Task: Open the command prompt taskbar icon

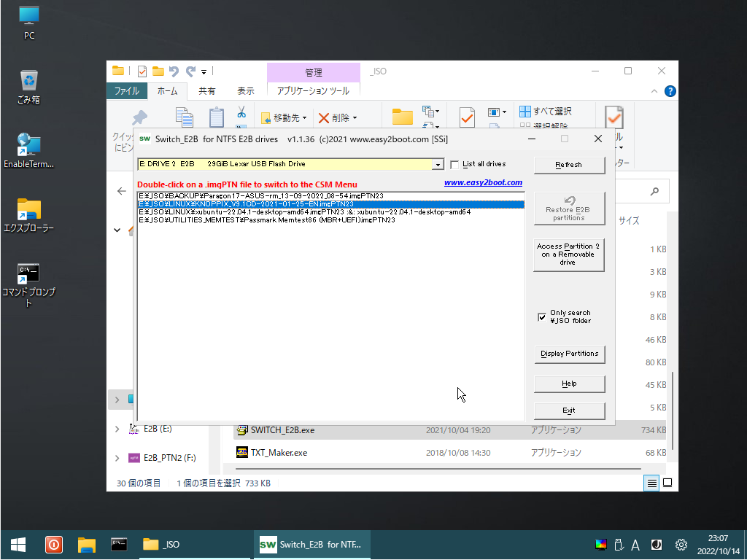Action: point(119,544)
